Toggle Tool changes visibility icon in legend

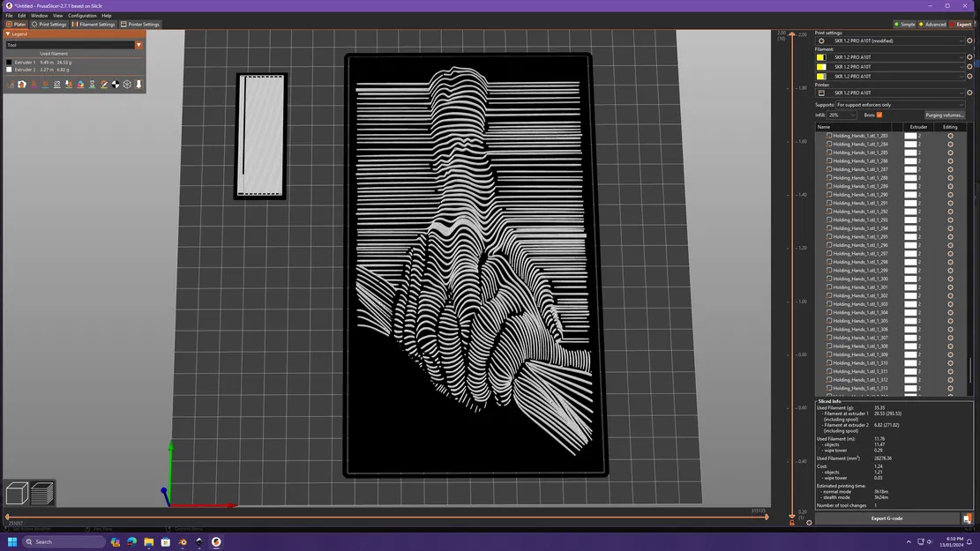tap(69, 85)
